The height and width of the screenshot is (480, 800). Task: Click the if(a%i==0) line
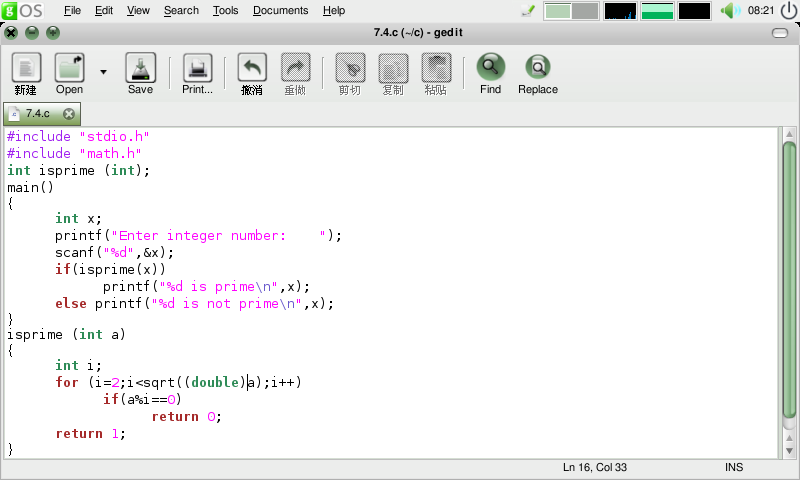142,399
